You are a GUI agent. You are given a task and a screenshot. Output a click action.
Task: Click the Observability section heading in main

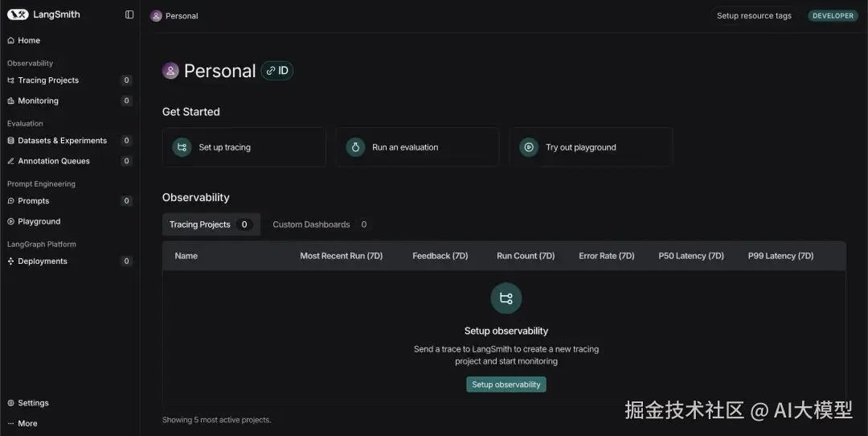point(195,198)
